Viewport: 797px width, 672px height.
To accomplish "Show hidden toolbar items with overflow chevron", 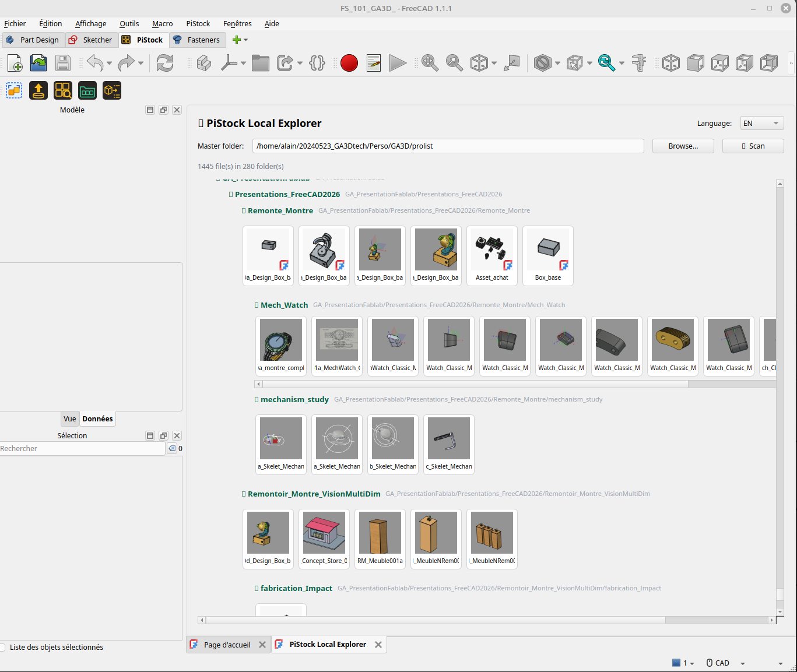I will [x=791, y=63].
